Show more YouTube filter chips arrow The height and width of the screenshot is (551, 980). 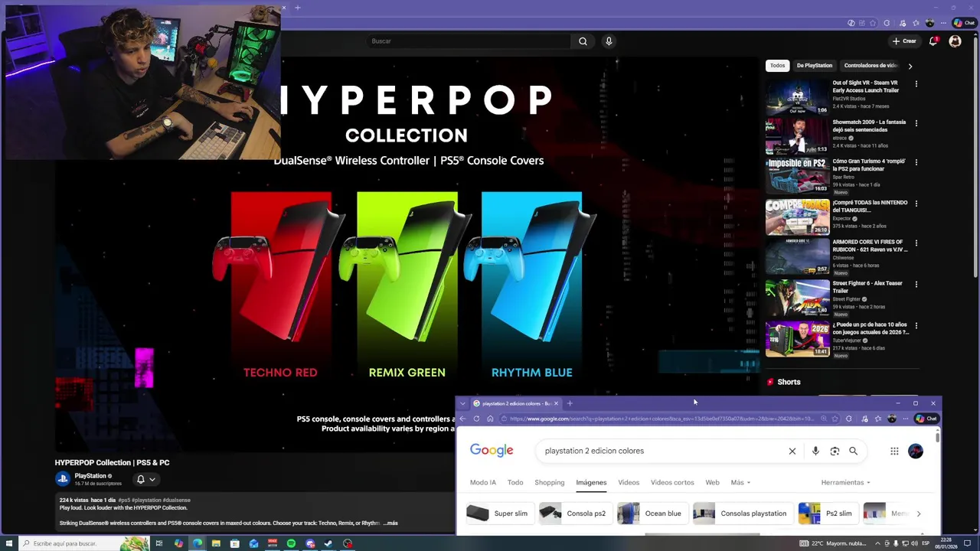(x=910, y=66)
